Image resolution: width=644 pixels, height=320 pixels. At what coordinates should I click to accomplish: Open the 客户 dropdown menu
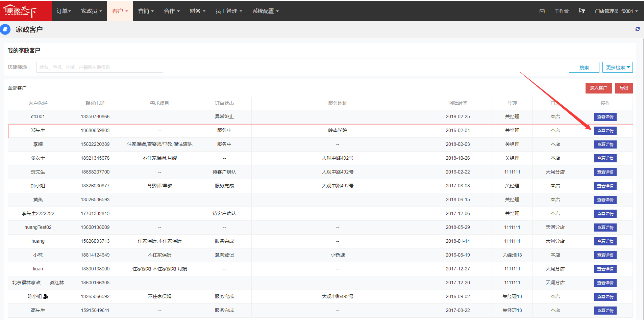(x=120, y=11)
